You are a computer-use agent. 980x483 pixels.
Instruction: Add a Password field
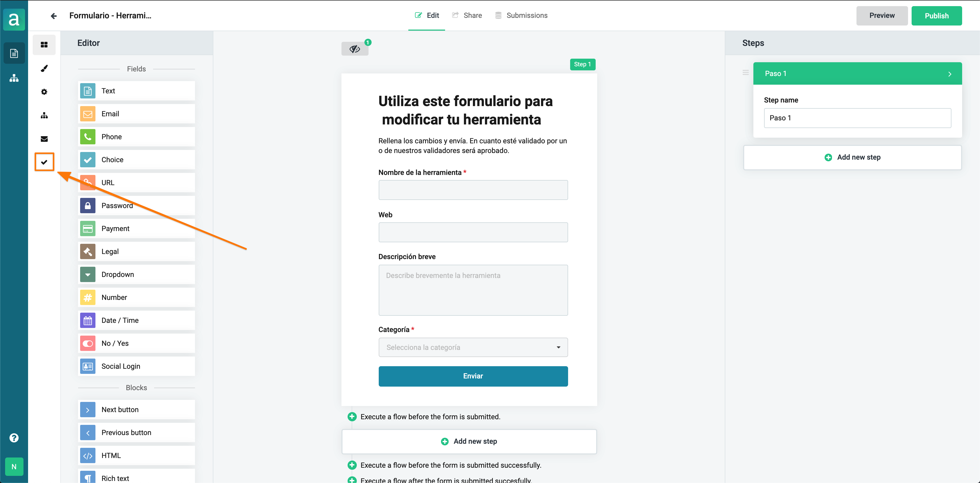pyautogui.click(x=136, y=206)
